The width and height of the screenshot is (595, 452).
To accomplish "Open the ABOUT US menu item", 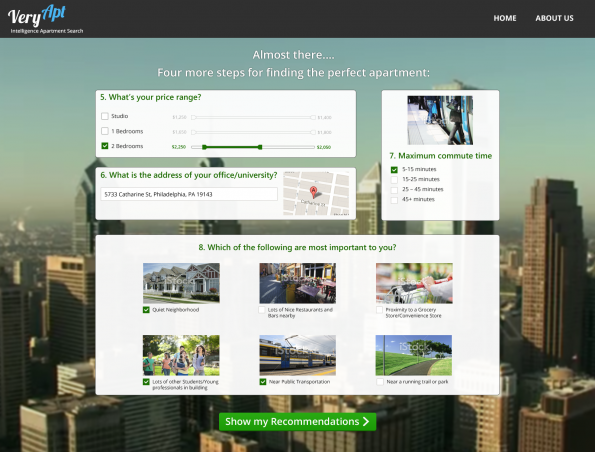I will (554, 18).
